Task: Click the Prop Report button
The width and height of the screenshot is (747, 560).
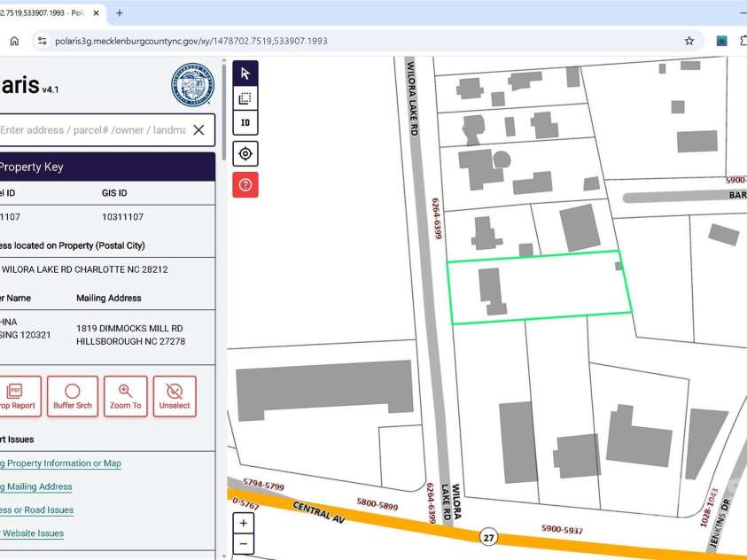Action: tap(16, 396)
